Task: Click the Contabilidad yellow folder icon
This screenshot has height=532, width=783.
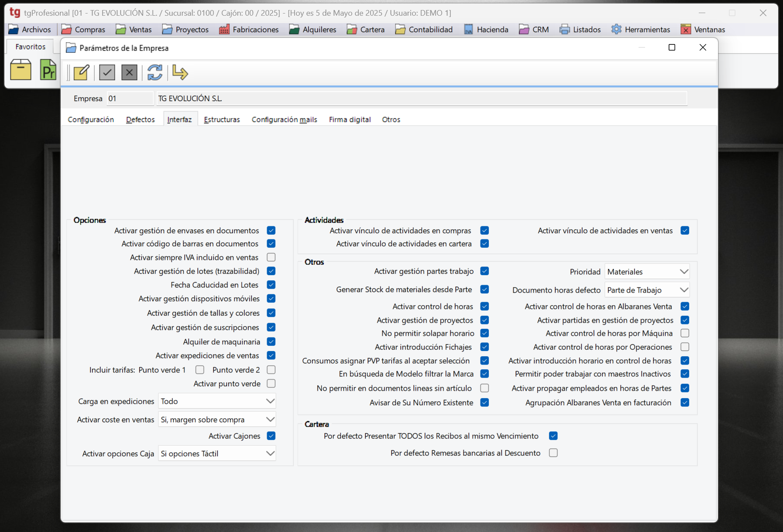Action: [400, 29]
